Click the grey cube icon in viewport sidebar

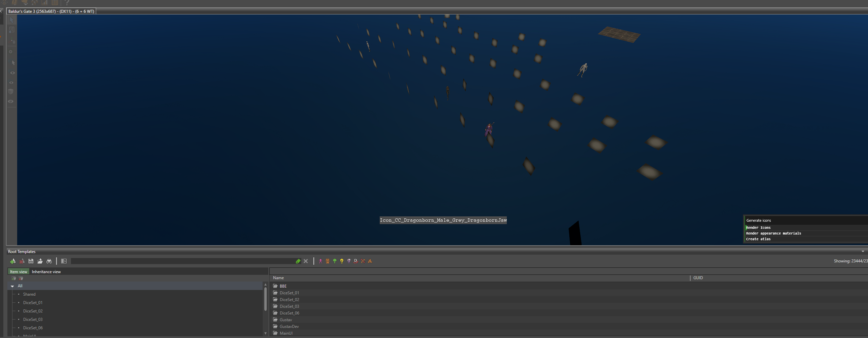pos(11,92)
